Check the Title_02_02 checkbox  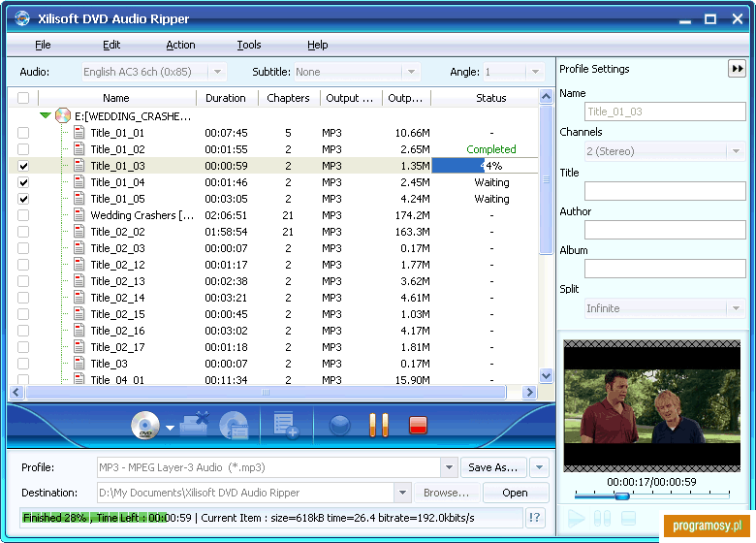point(23,232)
